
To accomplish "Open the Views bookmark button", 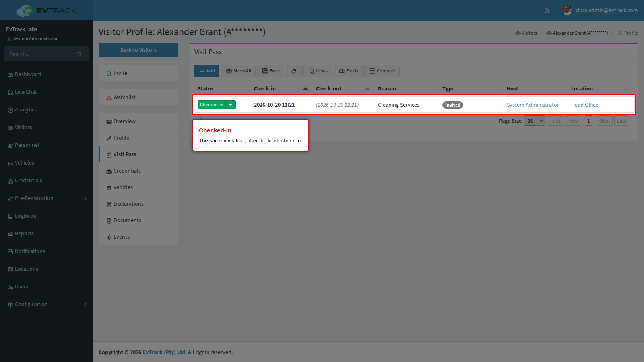I will [x=318, y=71].
